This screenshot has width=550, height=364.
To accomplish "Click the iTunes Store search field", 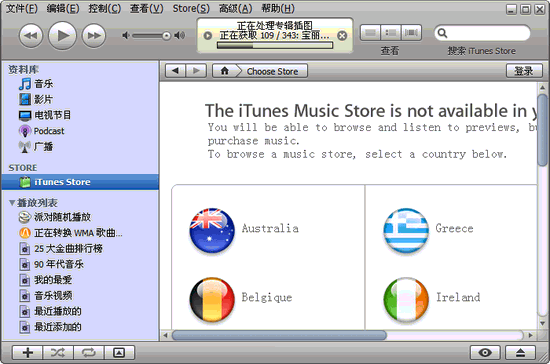I will click(482, 33).
